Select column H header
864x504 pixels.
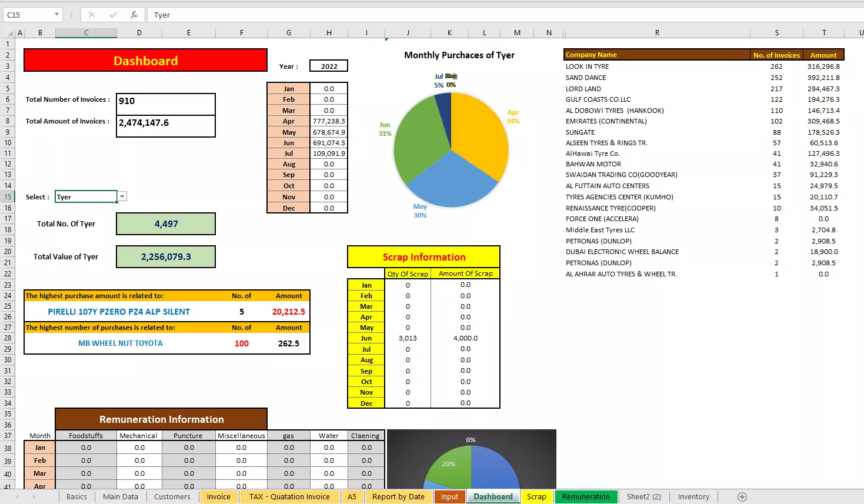point(329,33)
